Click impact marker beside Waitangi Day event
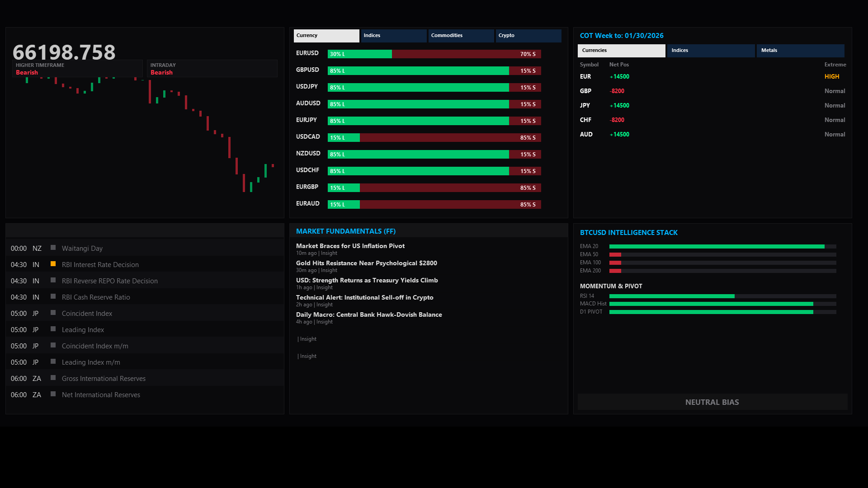 point(53,248)
